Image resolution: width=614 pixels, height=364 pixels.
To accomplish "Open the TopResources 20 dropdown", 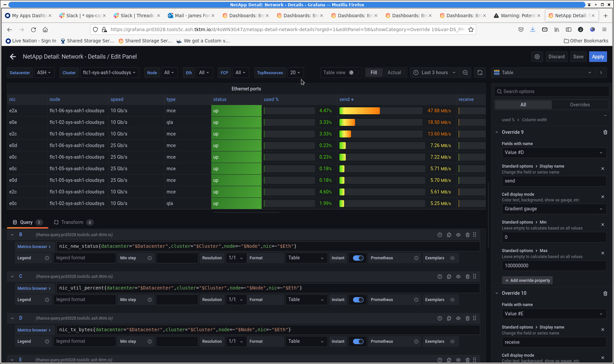I will [x=295, y=73].
